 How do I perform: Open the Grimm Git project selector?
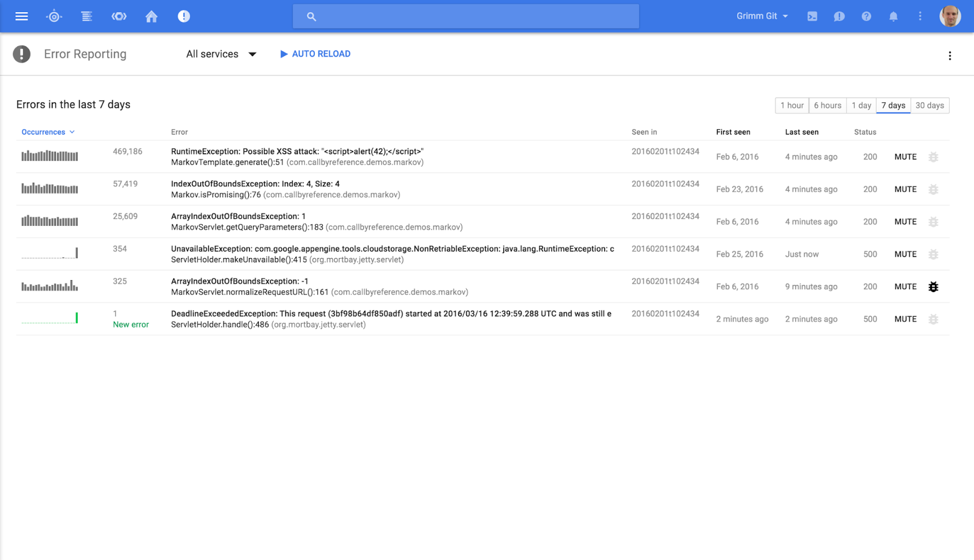[762, 16]
